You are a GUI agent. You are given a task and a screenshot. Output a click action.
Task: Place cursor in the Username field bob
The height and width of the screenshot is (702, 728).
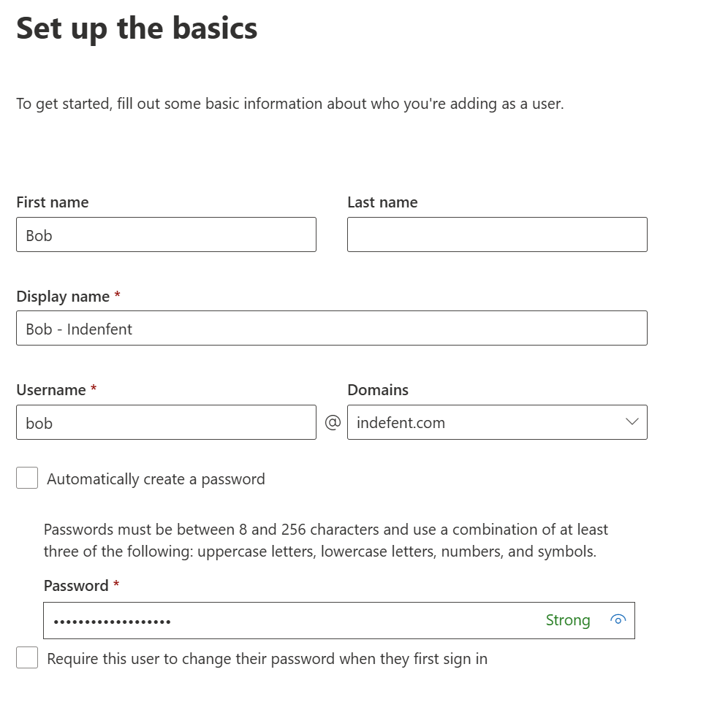(166, 422)
